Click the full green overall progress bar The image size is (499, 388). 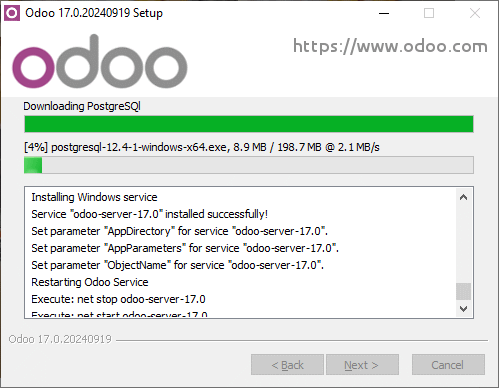pos(249,124)
